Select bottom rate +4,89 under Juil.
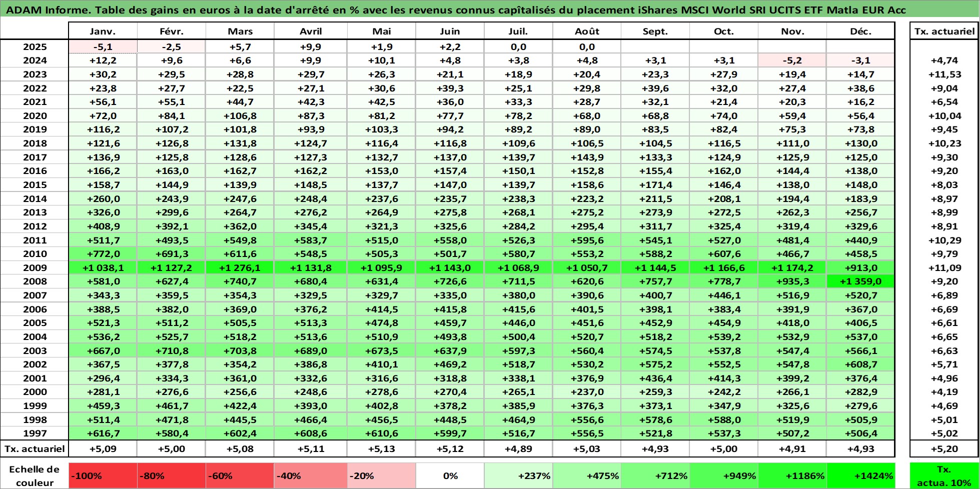The height and width of the screenshot is (489, 980). coord(518,448)
